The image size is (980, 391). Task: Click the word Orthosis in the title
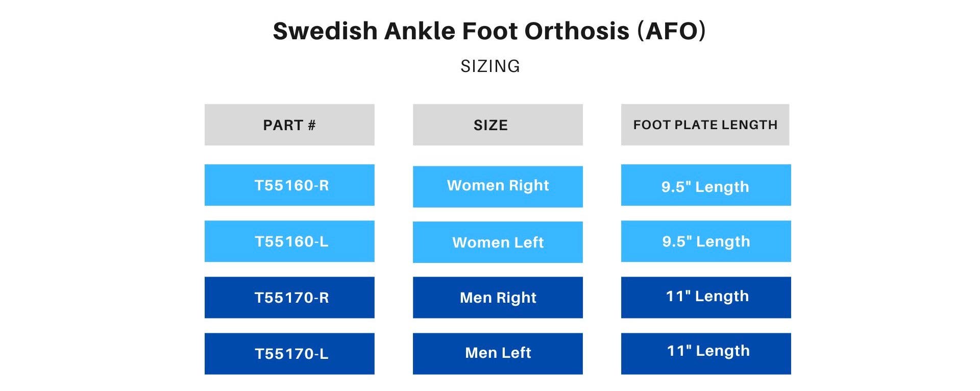tap(577, 31)
